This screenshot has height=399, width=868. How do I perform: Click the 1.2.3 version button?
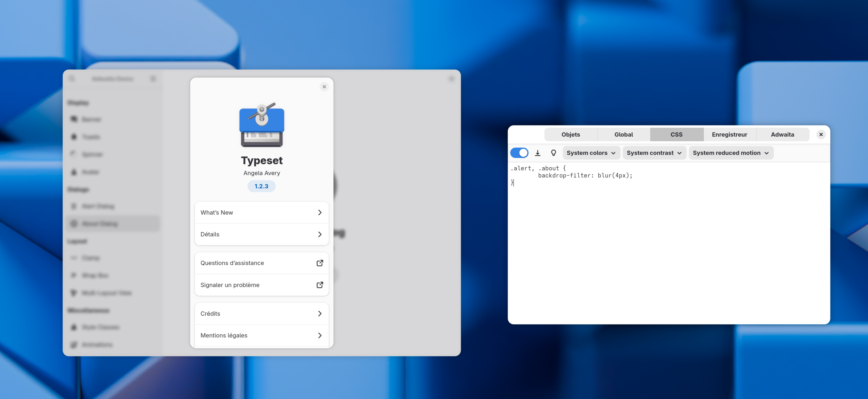261,186
